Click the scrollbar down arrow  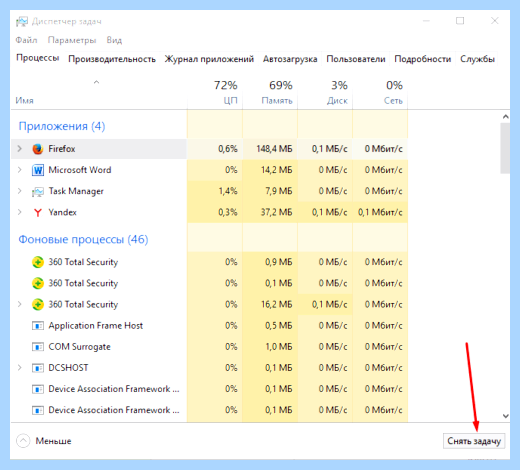pos(506,416)
